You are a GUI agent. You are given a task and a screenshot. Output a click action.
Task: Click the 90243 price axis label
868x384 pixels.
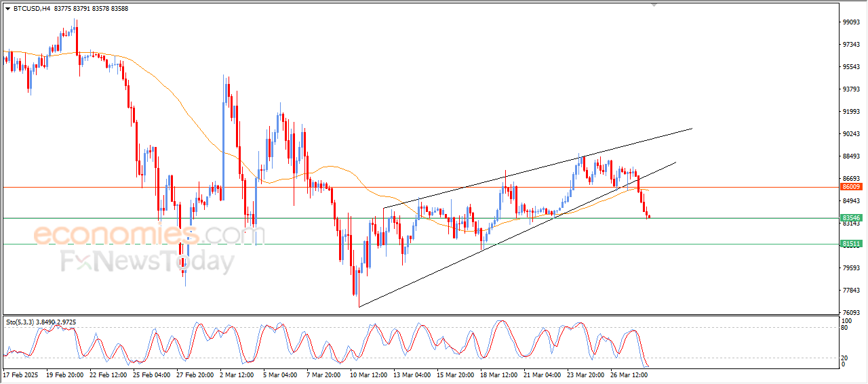pos(851,134)
